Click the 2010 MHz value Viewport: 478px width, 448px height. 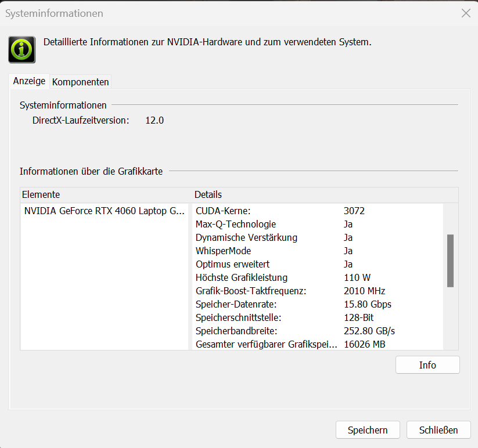[364, 291]
